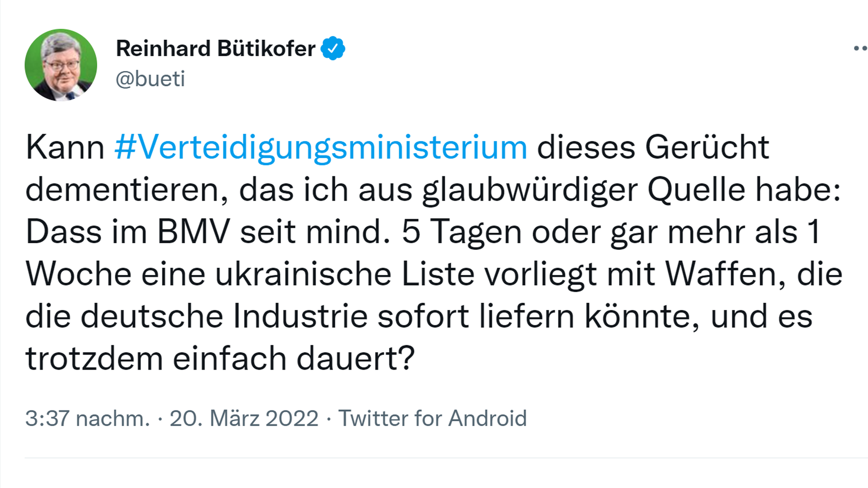
Task: Click the word 'Gerücht' in the tweet
Action: (x=707, y=147)
